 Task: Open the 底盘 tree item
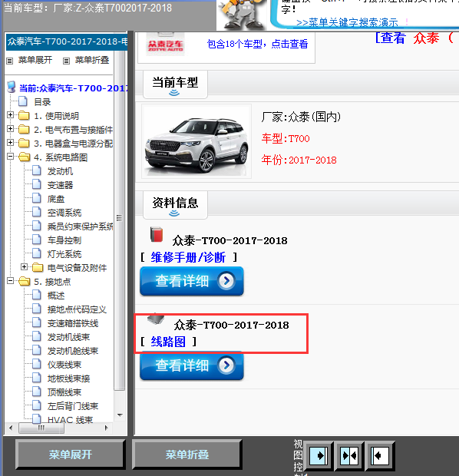coord(56,199)
